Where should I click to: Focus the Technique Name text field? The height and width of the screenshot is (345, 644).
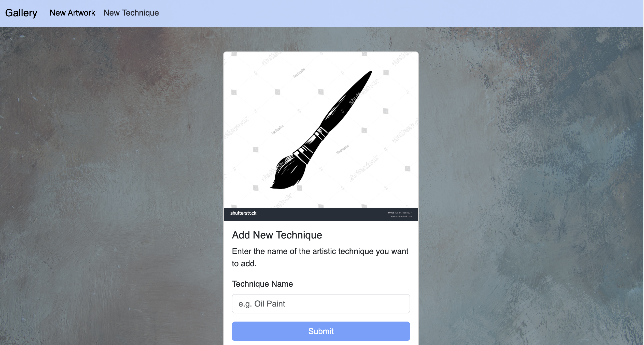[321, 304]
